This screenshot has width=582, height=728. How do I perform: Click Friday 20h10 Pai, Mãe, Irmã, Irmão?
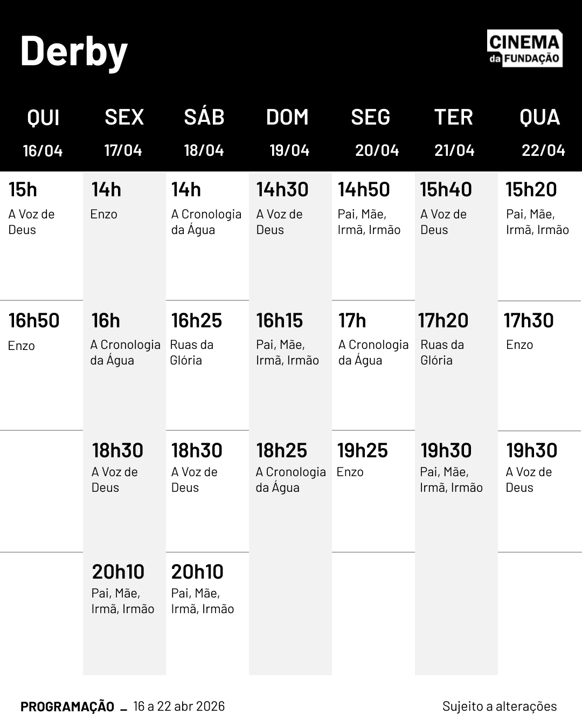(122, 588)
